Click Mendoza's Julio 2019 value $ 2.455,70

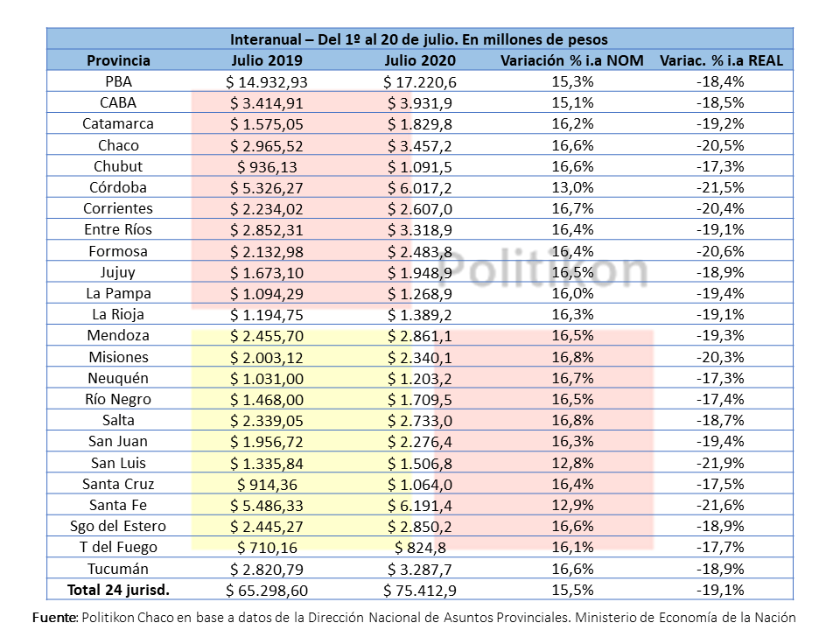point(267,336)
